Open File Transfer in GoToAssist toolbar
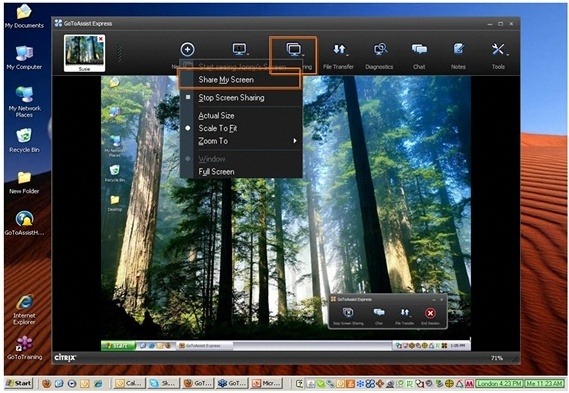This screenshot has width=569, height=393. pos(339,49)
